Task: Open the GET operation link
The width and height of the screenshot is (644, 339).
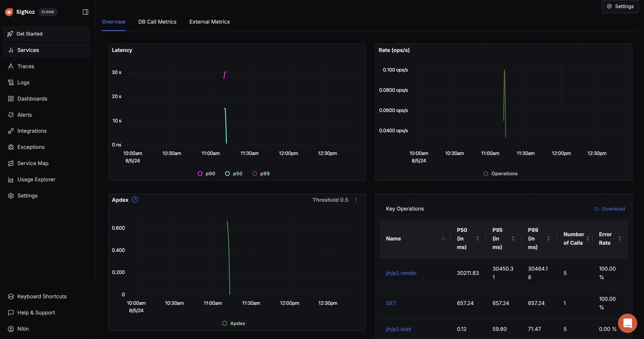Action: click(391, 303)
